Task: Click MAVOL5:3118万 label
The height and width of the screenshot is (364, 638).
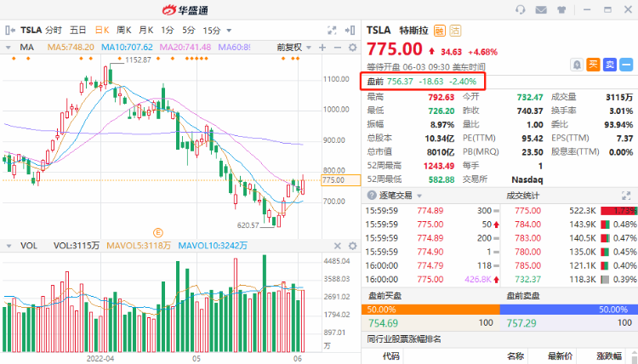Action: pyautogui.click(x=139, y=246)
